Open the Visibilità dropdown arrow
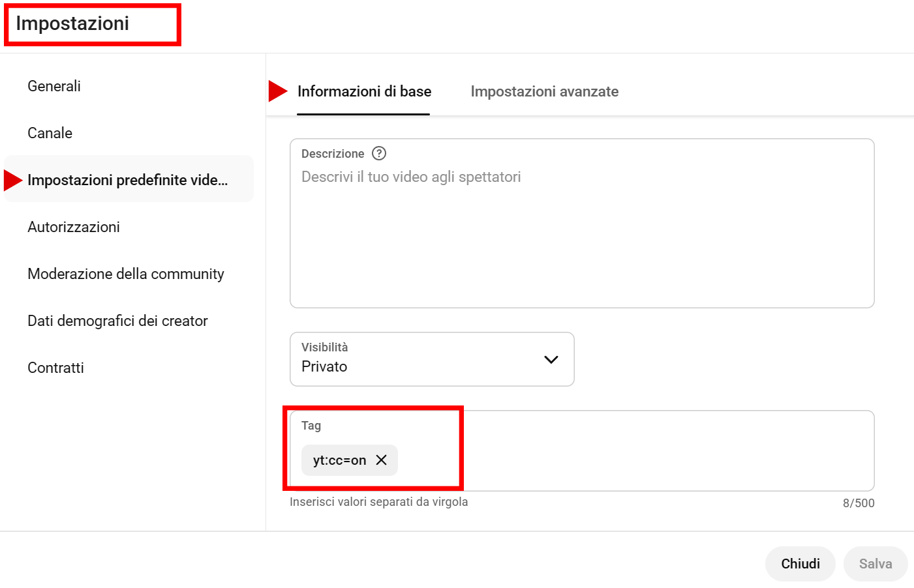 click(x=551, y=359)
